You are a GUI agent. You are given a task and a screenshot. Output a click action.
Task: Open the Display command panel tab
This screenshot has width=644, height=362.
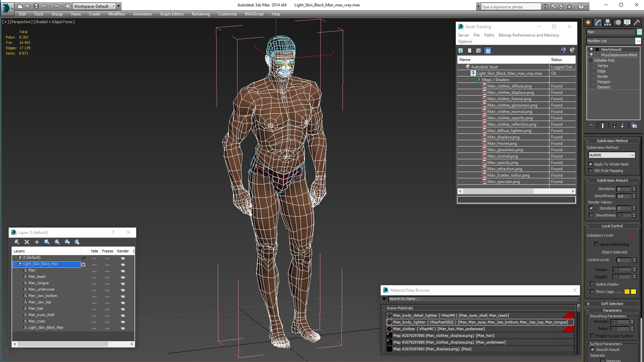pyautogui.click(x=627, y=22)
